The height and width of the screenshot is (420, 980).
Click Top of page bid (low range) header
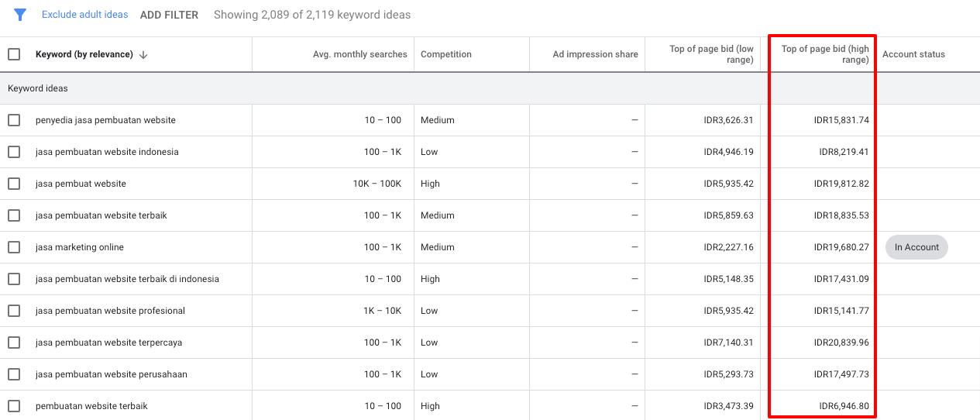coord(711,54)
